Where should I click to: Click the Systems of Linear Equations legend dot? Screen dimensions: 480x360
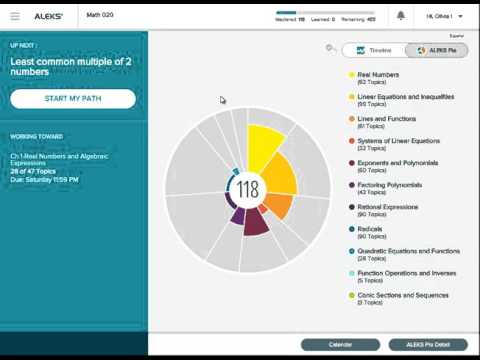pyautogui.click(x=351, y=141)
